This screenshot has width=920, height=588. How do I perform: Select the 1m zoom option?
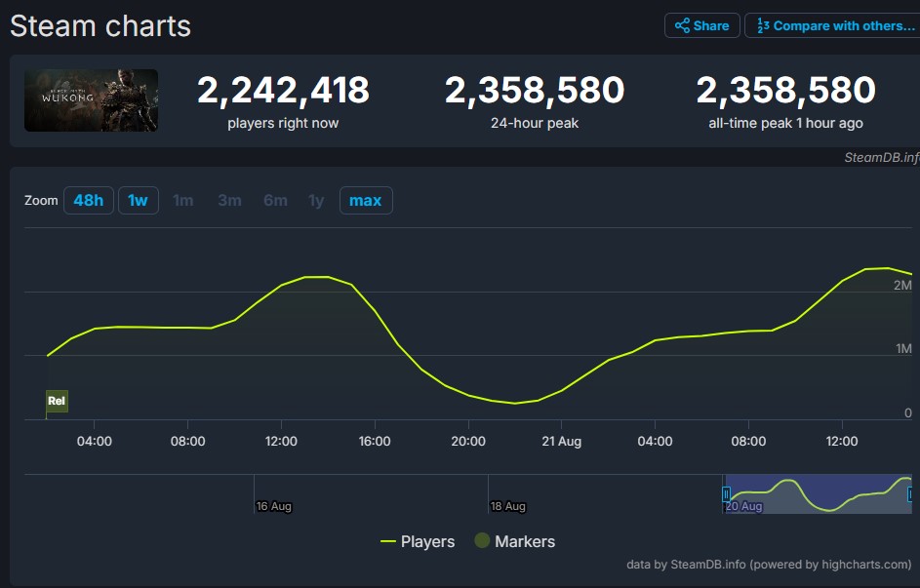point(183,200)
